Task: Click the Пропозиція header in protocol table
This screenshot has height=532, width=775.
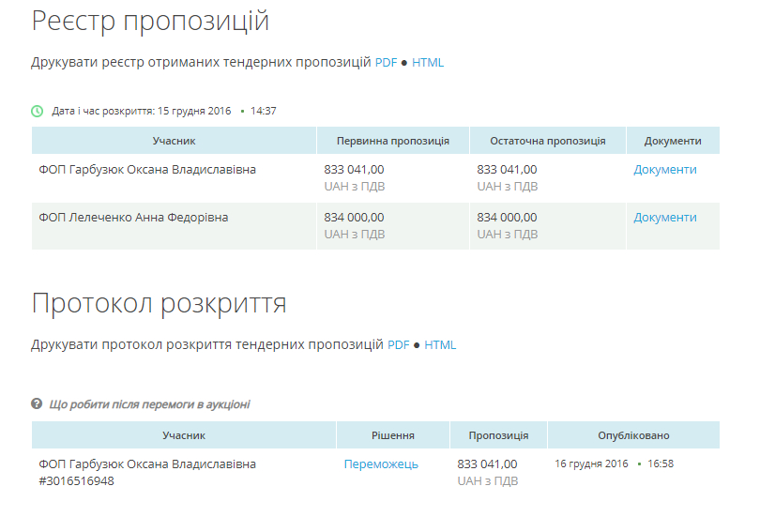Action: pos(498,435)
